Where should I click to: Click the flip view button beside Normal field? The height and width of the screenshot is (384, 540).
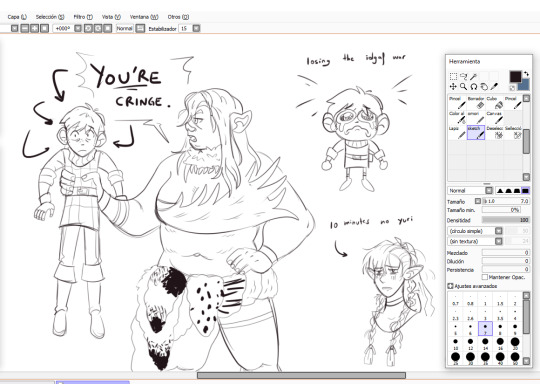pos(140,28)
